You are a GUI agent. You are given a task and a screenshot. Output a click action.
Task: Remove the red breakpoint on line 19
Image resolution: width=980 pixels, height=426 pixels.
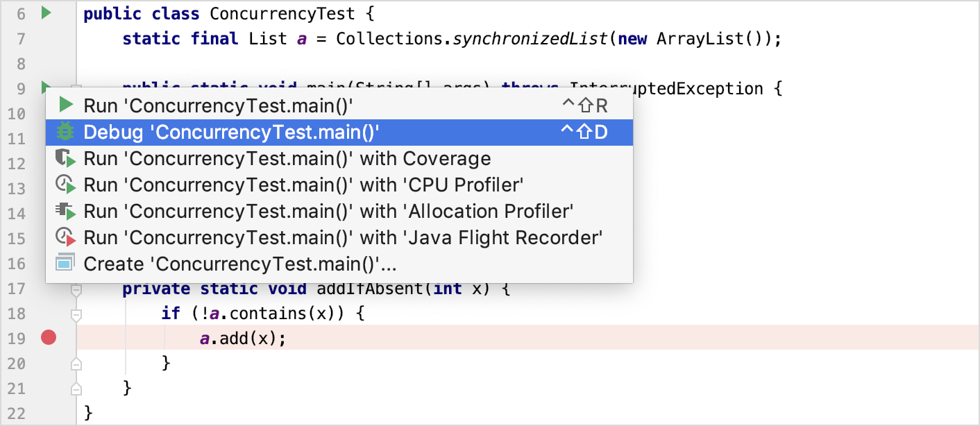click(x=48, y=338)
